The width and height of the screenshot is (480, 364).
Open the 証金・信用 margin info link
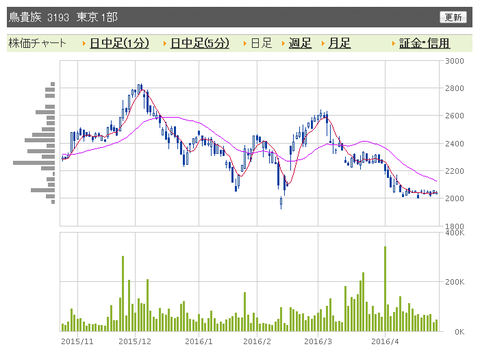point(425,43)
